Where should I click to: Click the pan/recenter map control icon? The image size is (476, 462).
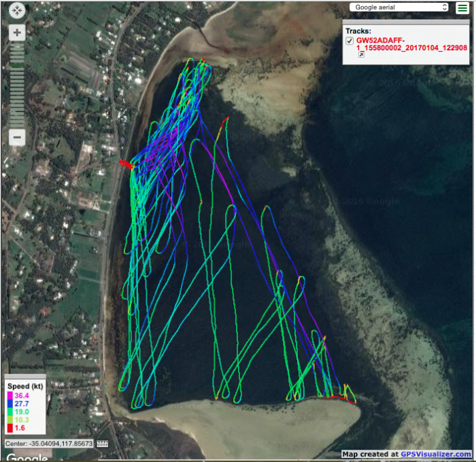click(x=17, y=10)
